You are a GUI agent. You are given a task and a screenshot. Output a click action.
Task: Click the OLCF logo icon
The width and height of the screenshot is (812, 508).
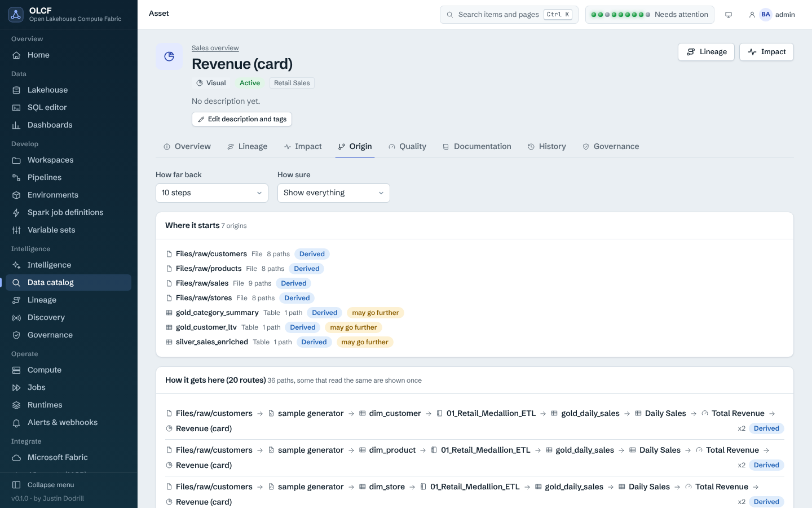16,15
